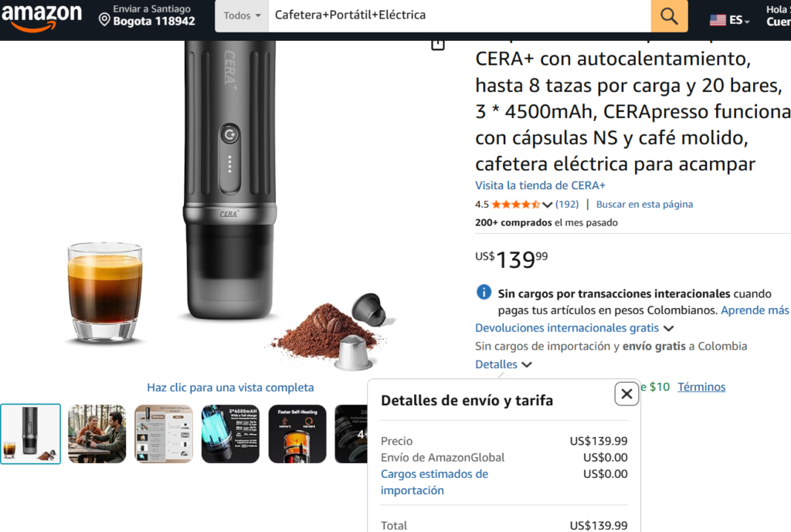Click the share icon above the product image

tap(438, 45)
